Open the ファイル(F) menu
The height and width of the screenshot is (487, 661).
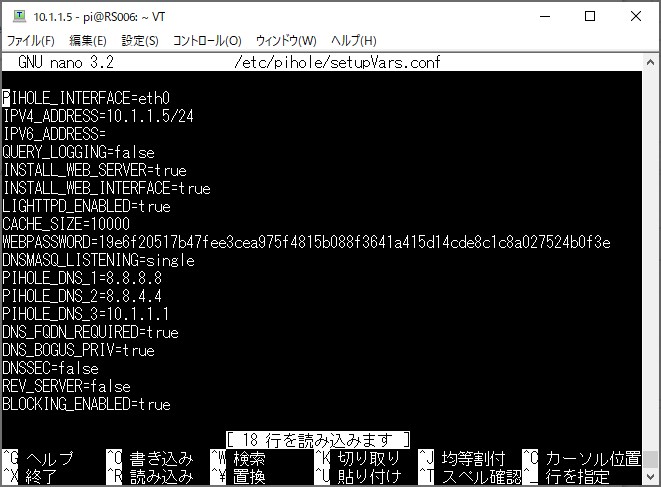pyautogui.click(x=31, y=40)
